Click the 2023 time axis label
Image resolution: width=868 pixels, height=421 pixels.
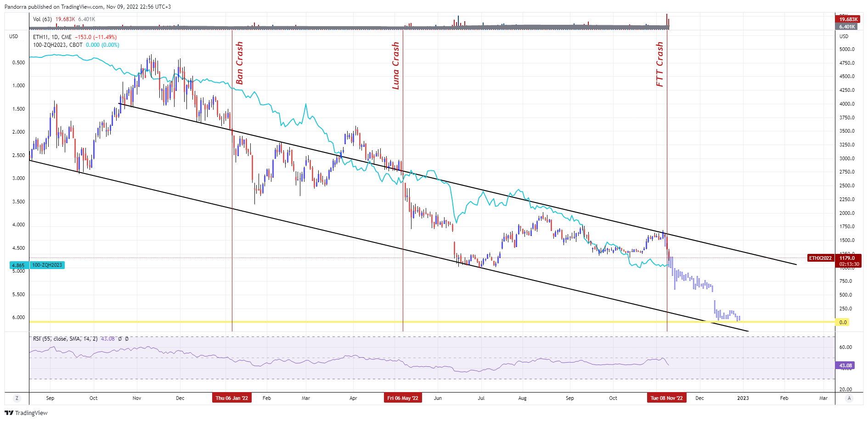pyautogui.click(x=743, y=398)
